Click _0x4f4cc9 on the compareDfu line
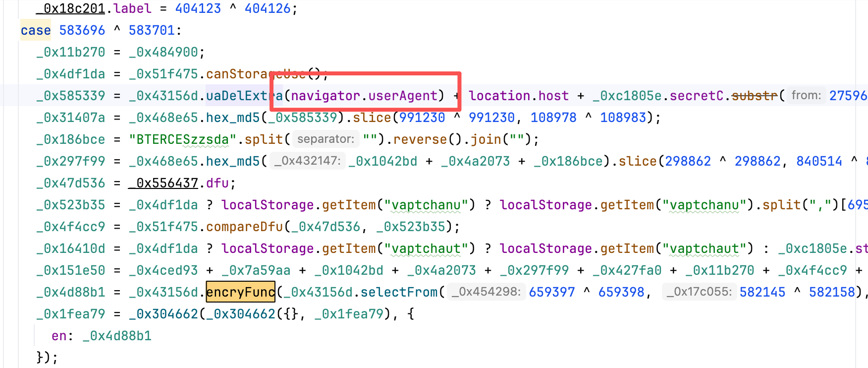This screenshot has width=868, height=368. tap(70, 227)
